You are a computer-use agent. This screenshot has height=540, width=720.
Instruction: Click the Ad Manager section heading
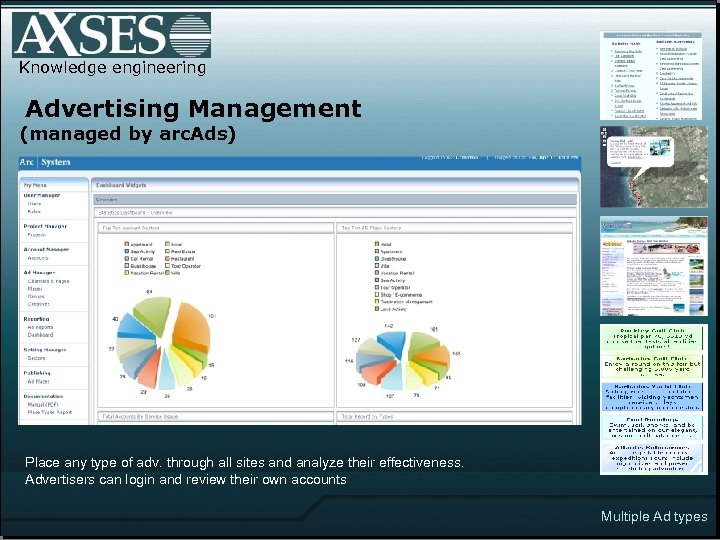pos(39,273)
